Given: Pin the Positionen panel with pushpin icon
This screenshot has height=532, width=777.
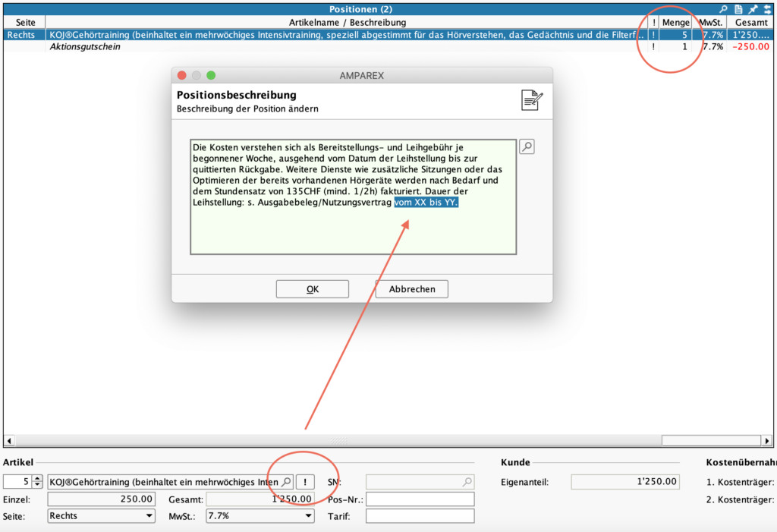Looking at the screenshot, I should tap(752, 9).
